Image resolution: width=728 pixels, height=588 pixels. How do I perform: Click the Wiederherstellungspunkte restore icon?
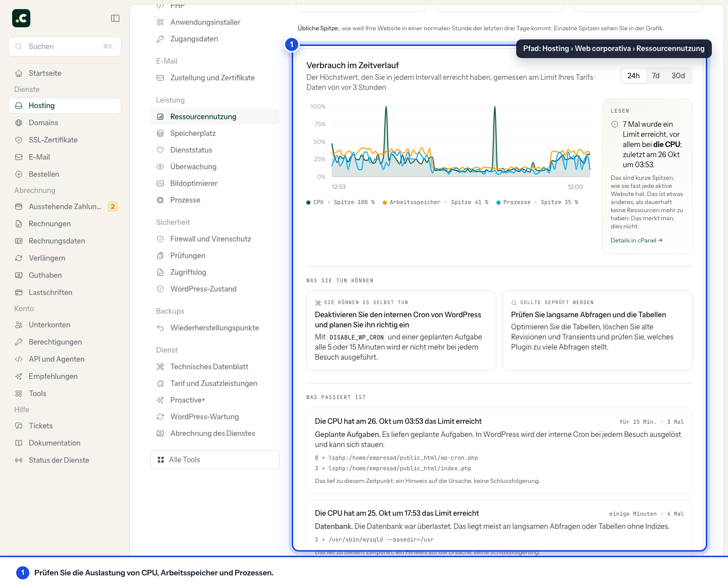pos(160,328)
